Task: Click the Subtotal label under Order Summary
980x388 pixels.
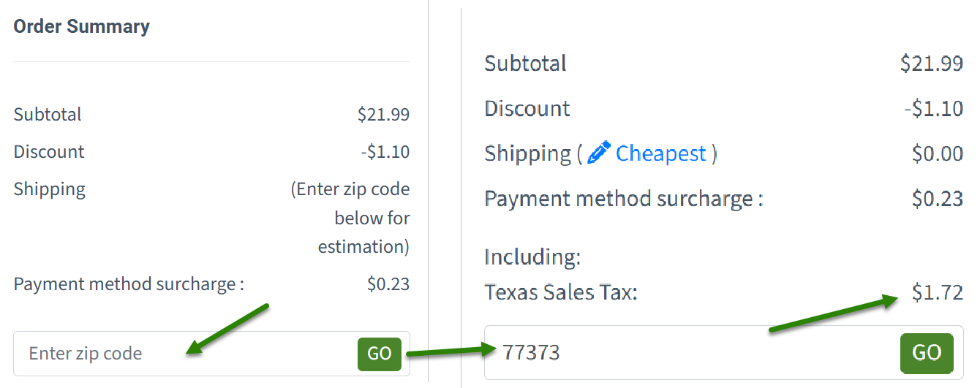Action: coord(48,115)
